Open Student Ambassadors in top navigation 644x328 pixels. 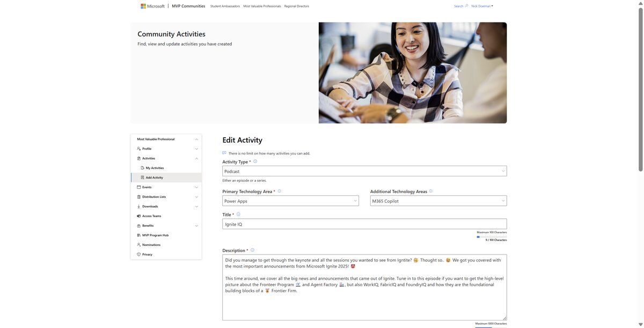click(225, 6)
